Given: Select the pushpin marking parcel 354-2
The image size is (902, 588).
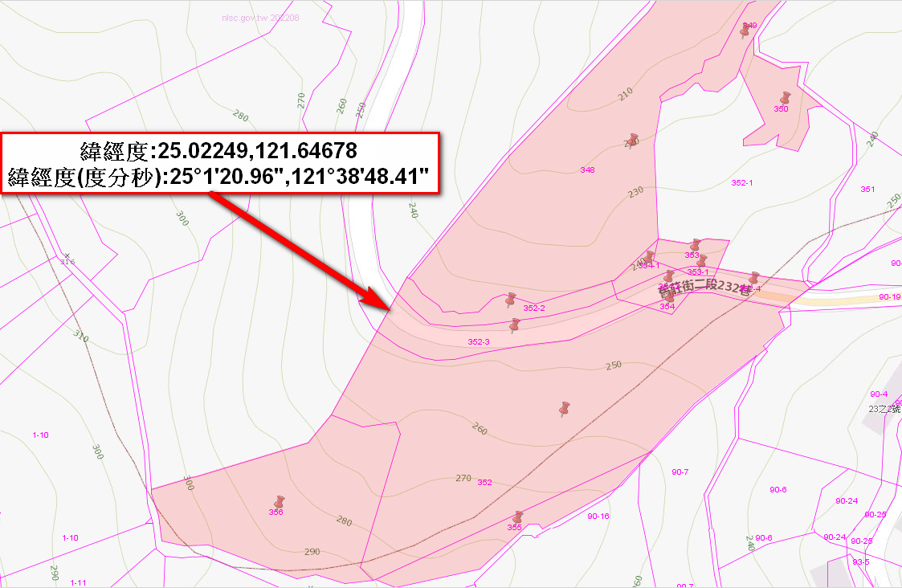Looking at the screenshot, I should point(668,277).
